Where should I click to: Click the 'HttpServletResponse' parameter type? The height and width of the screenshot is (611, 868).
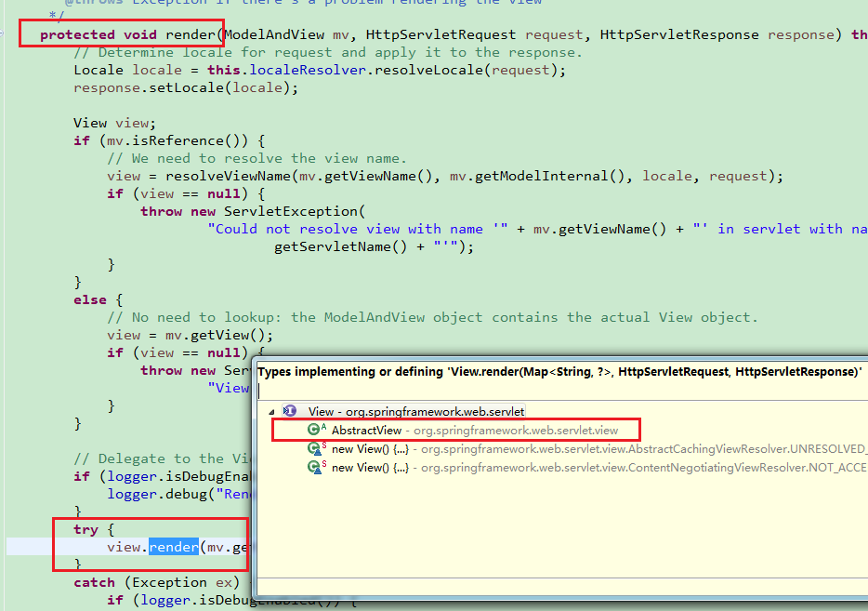click(x=679, y=35)
